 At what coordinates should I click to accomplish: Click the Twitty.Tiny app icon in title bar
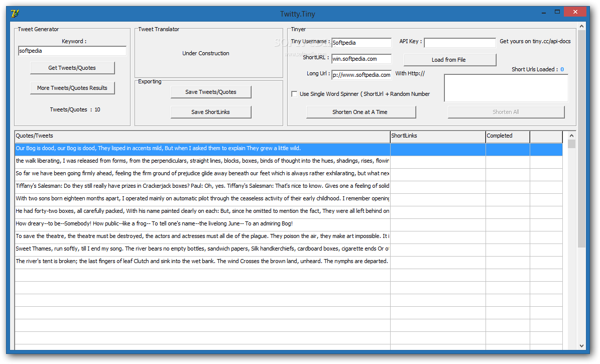(x=15, y=14)
